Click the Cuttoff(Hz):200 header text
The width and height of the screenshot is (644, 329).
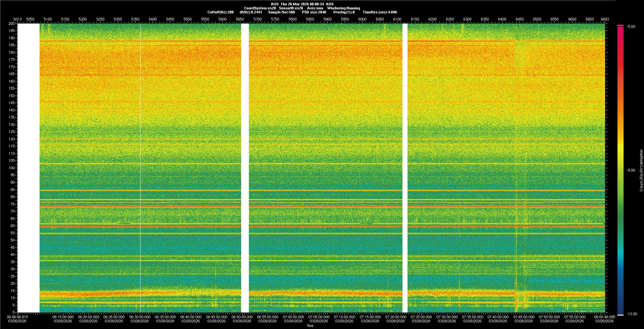[220, 12]
